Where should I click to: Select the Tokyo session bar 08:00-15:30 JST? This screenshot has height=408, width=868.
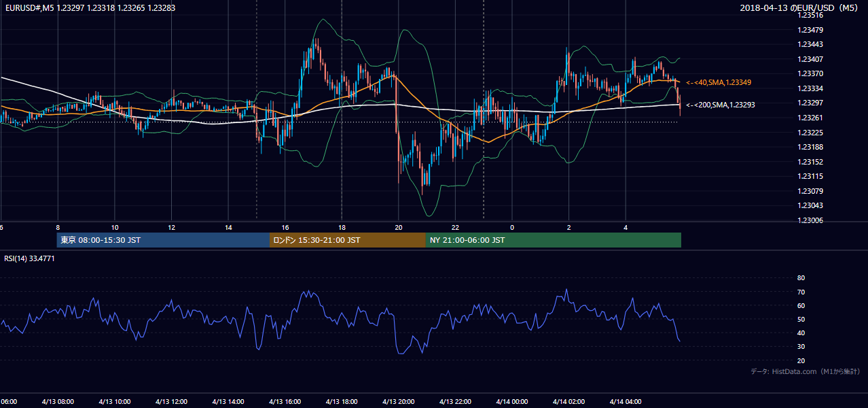(x=164, y=240)
